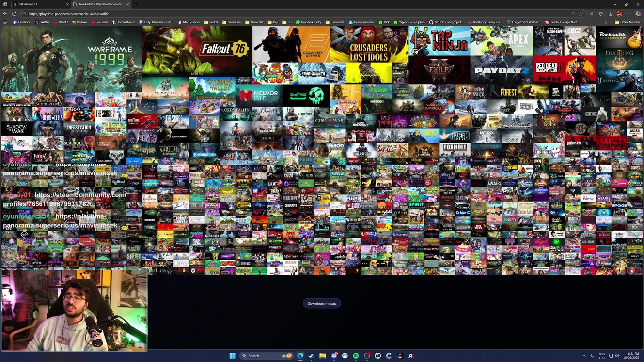
Task: Open Reddit bookmark
Action: (212, 22)
